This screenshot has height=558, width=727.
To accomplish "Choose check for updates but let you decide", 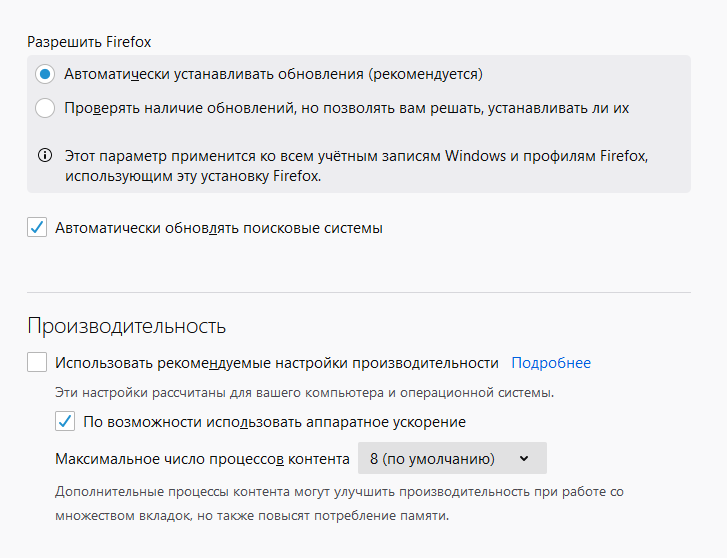I will (45, 108).
